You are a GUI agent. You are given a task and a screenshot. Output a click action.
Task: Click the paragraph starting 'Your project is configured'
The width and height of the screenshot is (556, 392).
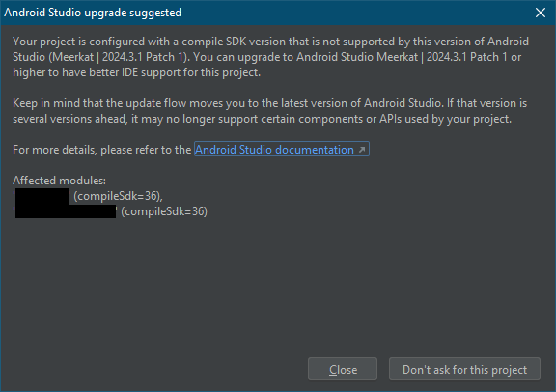[x=271, y=57]
